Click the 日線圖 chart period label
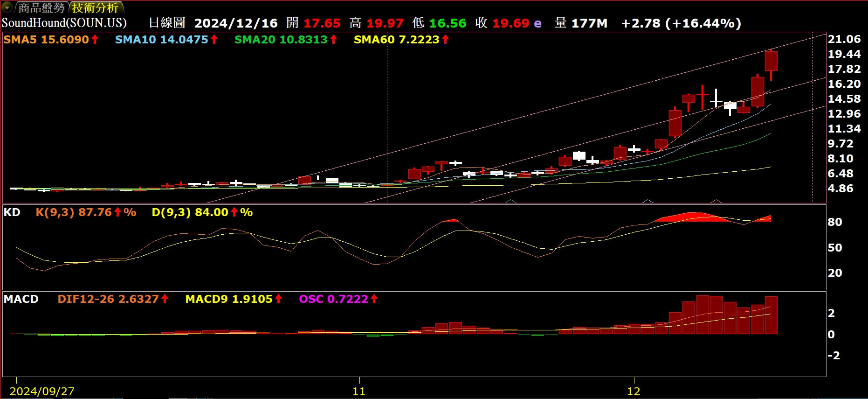Image resolution: width=868 pixels, height=399 pixels. pos(167,23)
